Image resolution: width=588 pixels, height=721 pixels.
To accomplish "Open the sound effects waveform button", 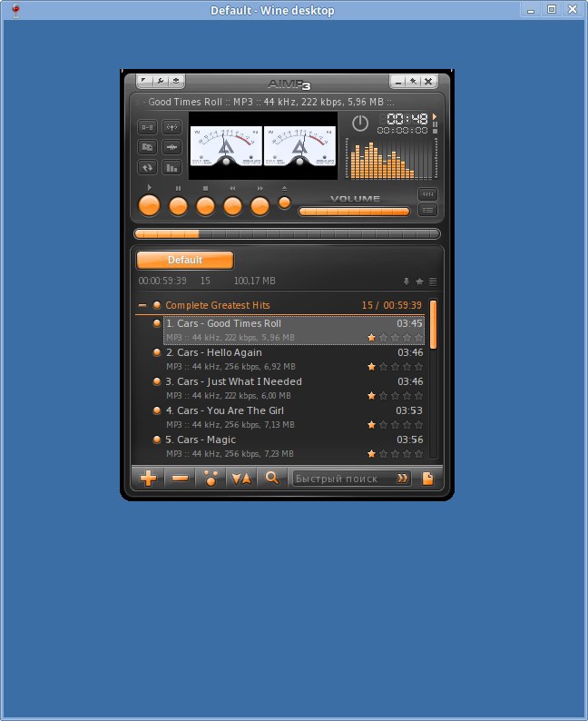I will tap(171, 148).
